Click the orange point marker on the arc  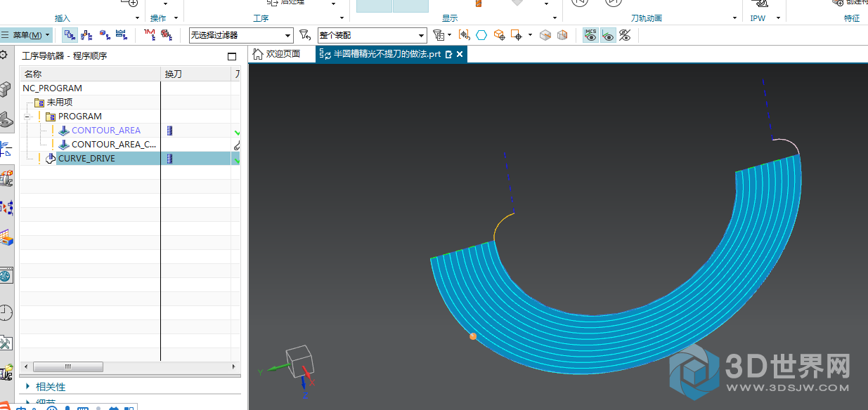[x=473, y=336]
